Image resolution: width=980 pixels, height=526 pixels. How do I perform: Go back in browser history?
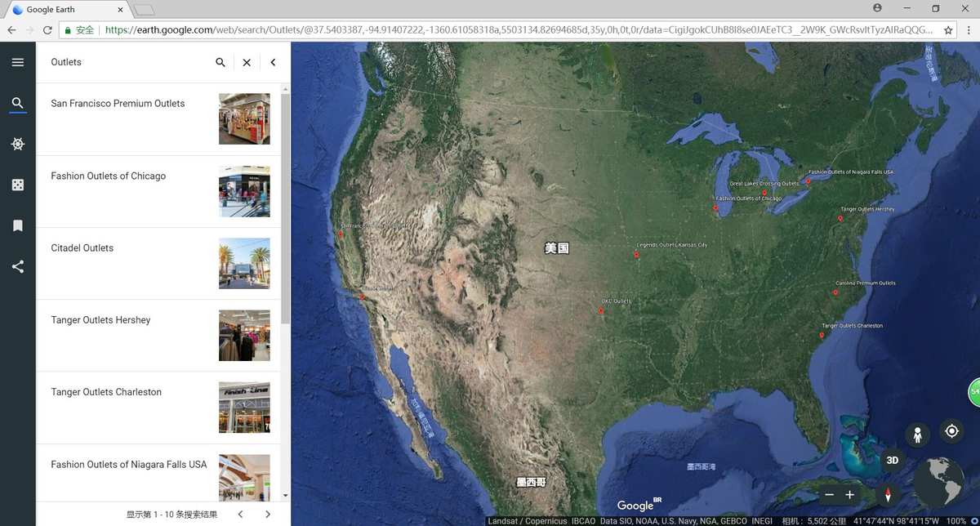pos(11,30)
